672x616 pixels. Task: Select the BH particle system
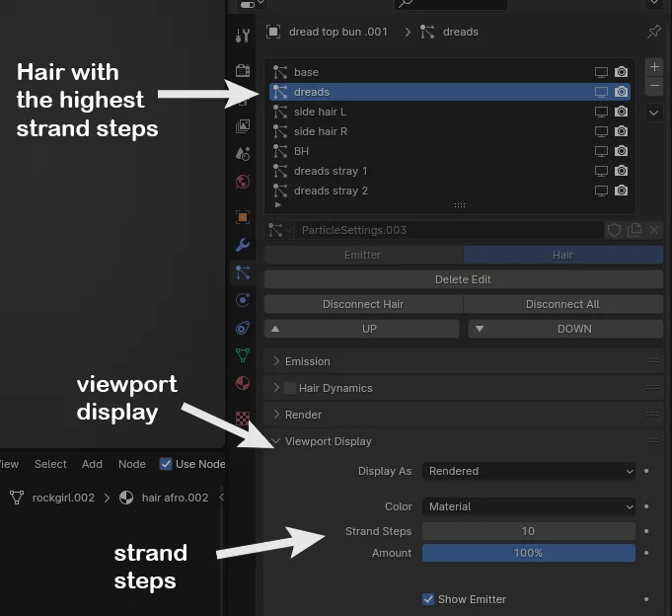[450, 151]
